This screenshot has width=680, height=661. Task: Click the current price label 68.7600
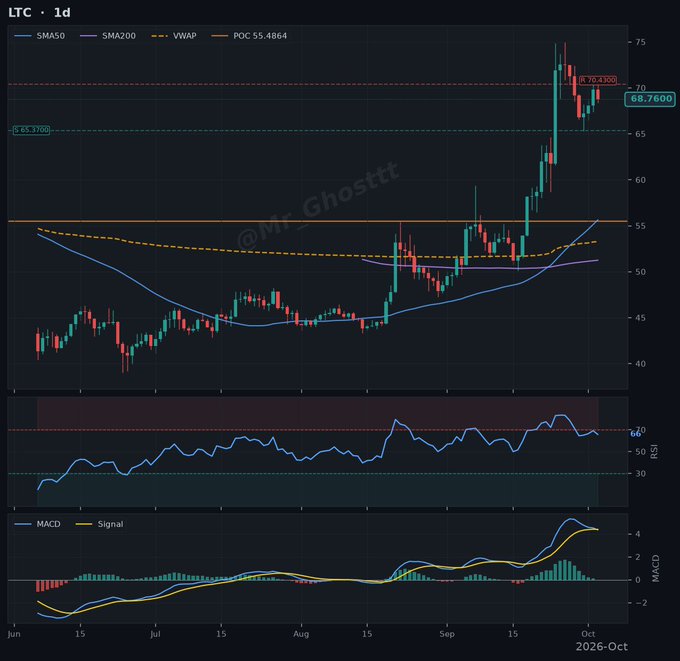tap(651, 99)
